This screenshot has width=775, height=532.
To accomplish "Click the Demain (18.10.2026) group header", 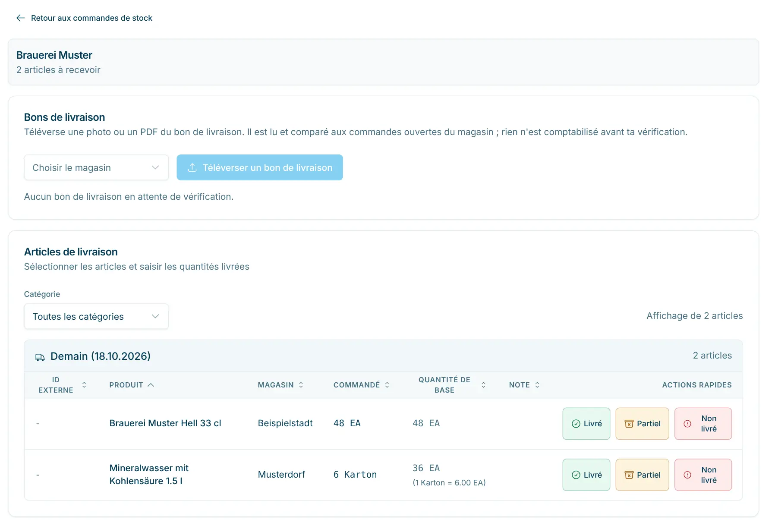I will (x=383, y=356).
